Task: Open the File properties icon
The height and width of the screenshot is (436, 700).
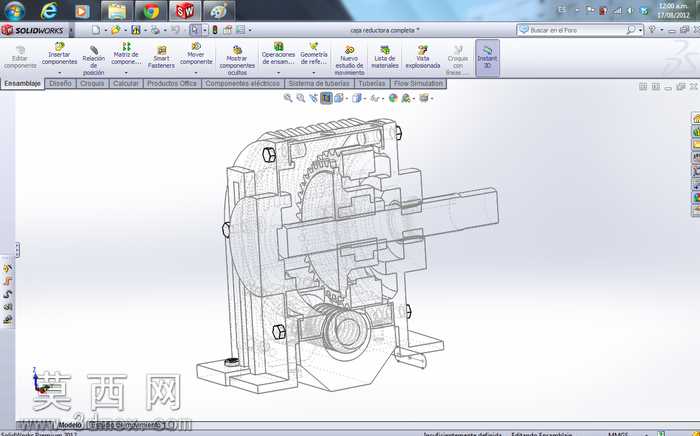Action: [228, 30]
